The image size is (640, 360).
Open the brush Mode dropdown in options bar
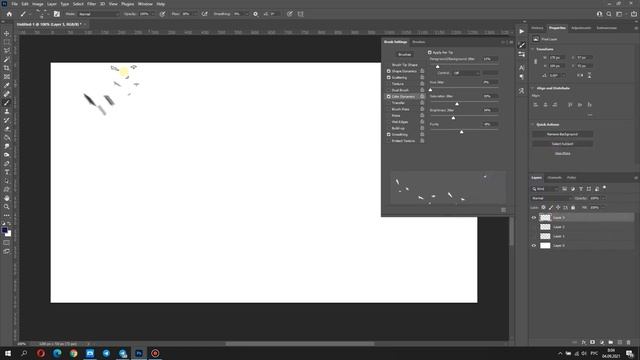pos(98,14)
